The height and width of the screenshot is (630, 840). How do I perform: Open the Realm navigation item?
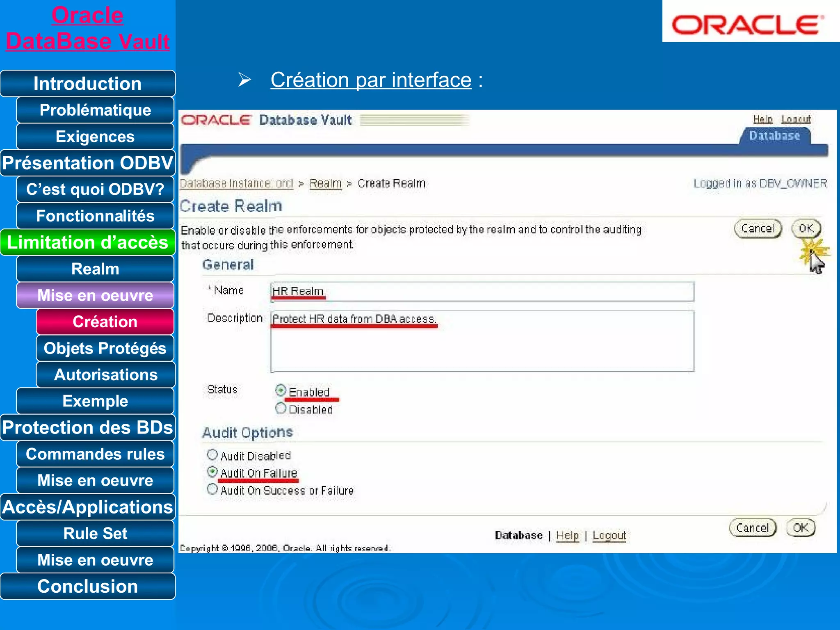click(95, 269)
